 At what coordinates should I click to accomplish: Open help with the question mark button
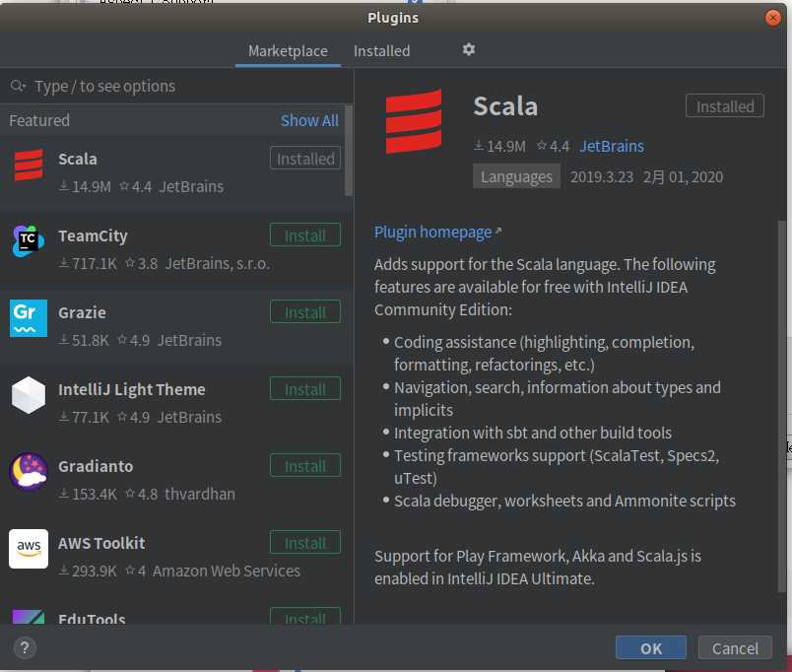tap(25, 647)
